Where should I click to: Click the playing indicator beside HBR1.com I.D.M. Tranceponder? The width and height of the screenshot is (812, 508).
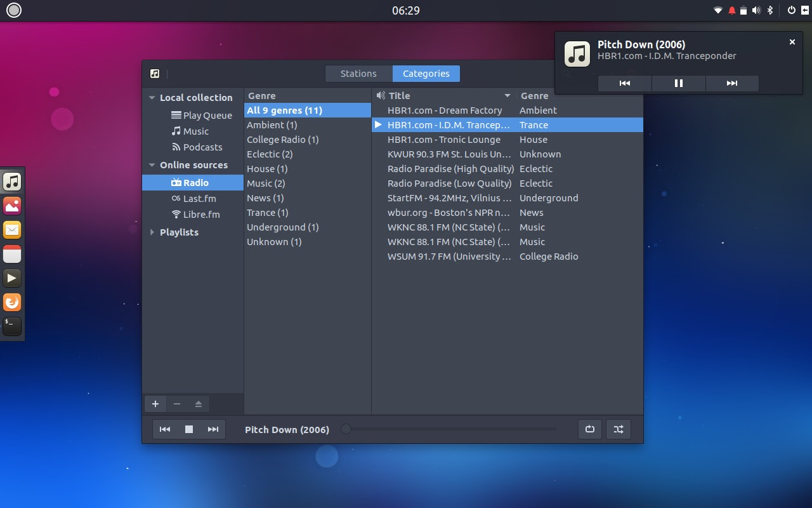pyautogui.click(x=379, y=125)
